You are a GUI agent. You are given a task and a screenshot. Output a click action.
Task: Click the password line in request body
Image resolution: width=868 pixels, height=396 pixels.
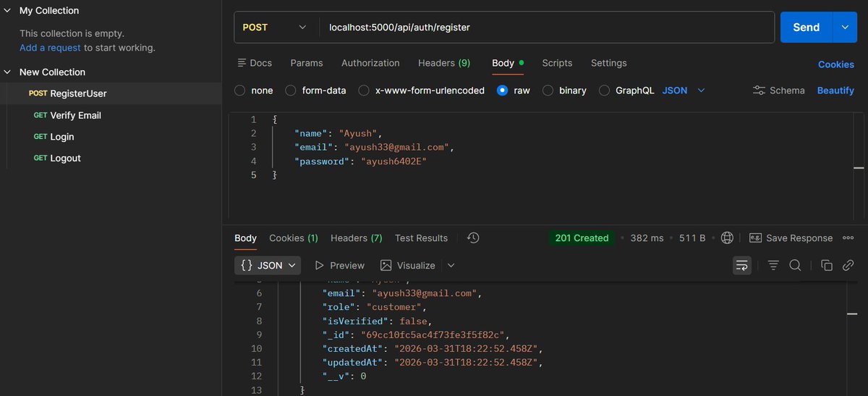[x=360, y=161]
